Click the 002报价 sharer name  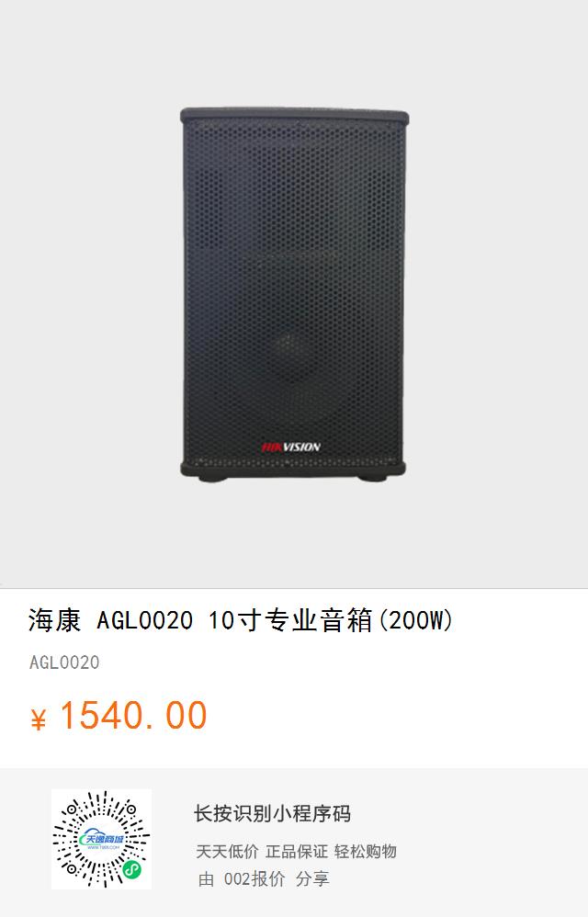(x=254, y=879)
